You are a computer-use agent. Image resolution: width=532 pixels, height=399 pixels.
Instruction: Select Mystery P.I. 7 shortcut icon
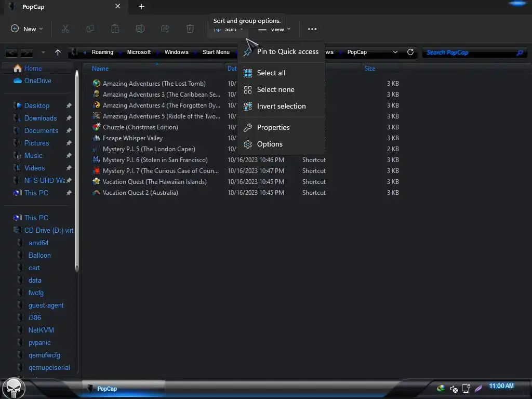[96, 170]
